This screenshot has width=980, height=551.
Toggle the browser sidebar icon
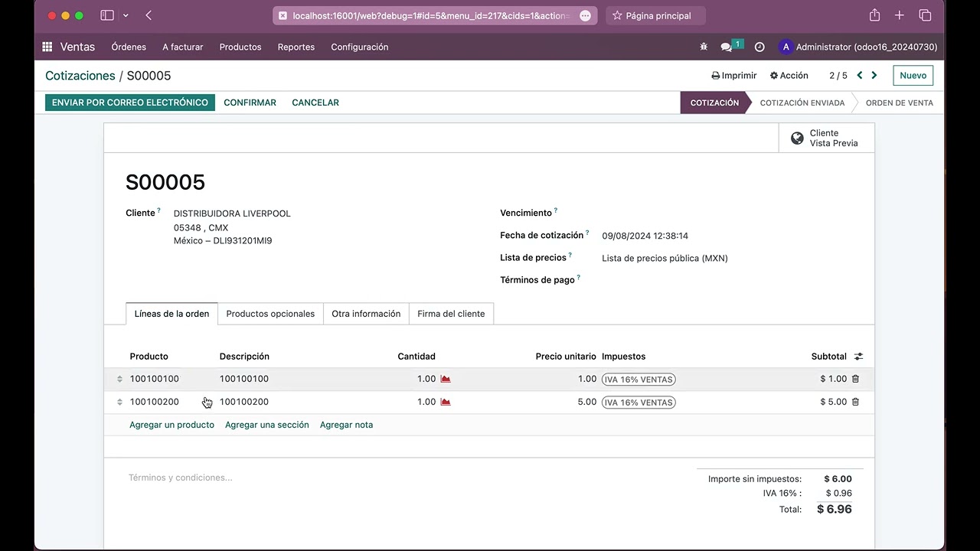pyautogui.click(x=107, y=15)
